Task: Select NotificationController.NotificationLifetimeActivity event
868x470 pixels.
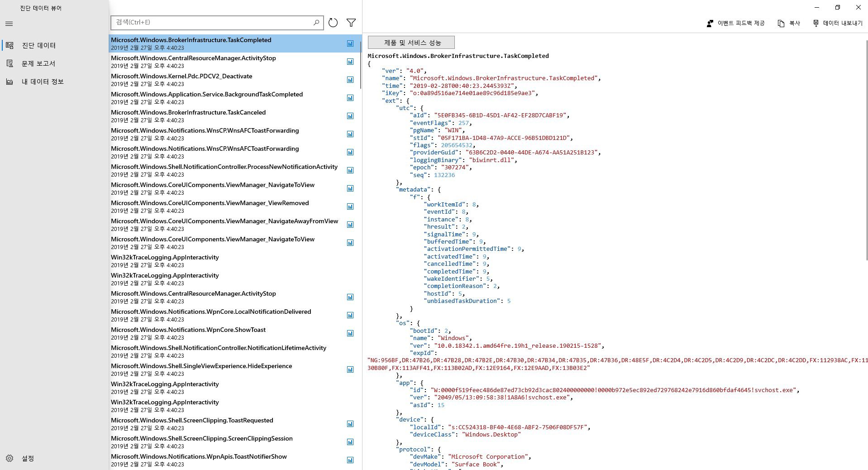Action: point(234,351)
